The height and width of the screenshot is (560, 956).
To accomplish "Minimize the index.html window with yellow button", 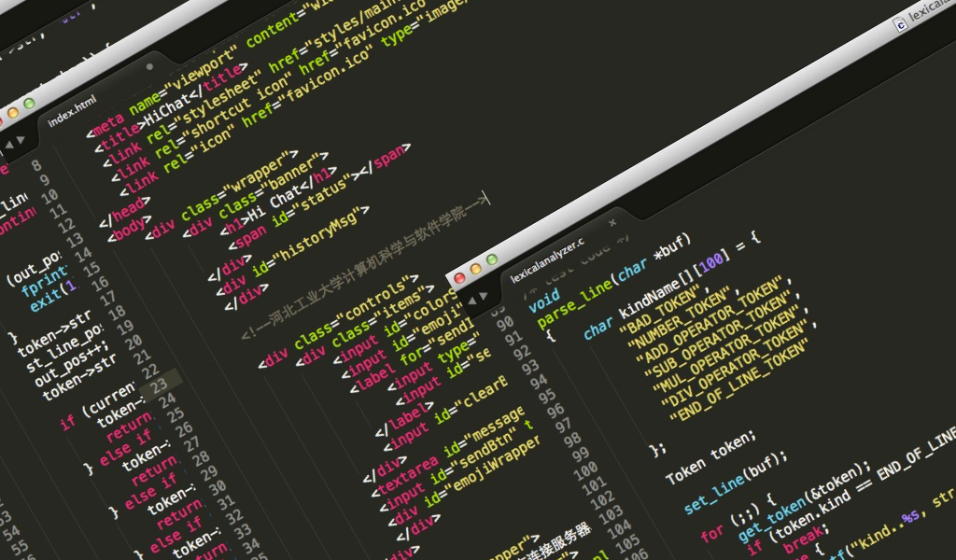I will pyautogui.click(x=13, y=113).
